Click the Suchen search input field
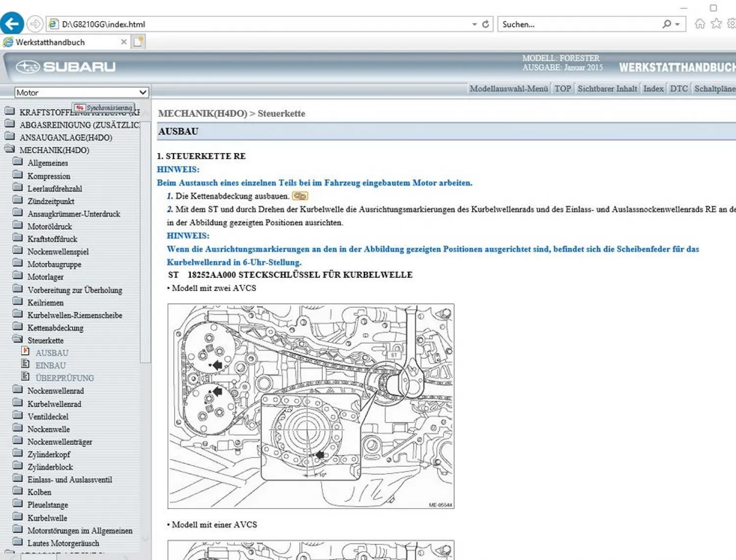The width and height of the screenshot is (736, 560). (x=579, y=24)
